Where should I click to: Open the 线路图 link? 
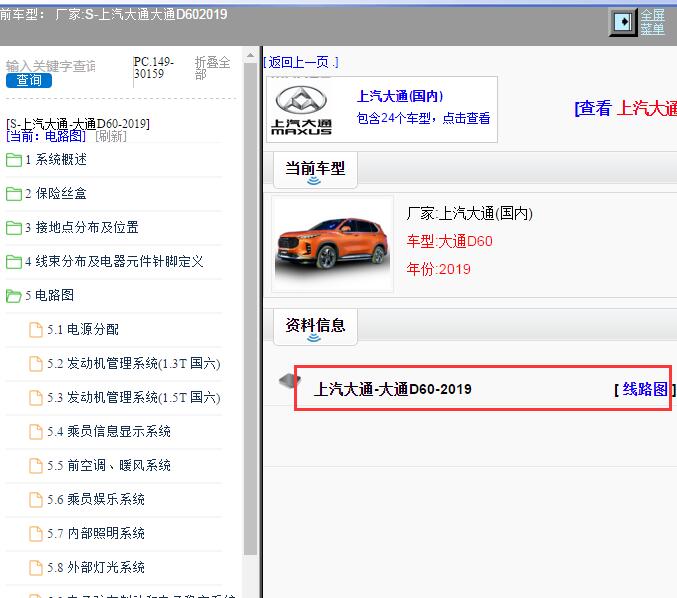click(645, 389)
